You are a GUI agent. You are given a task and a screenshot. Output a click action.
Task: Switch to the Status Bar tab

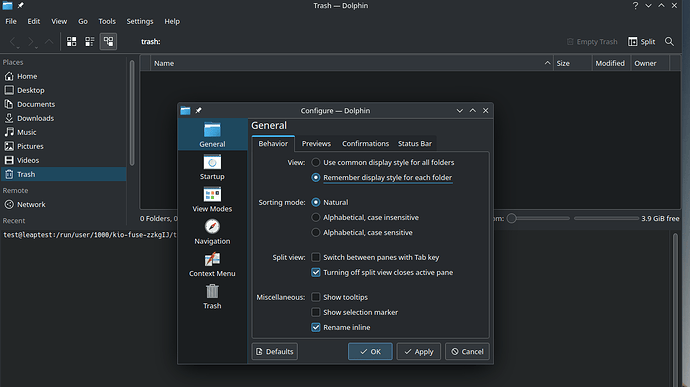coord(415,144)
